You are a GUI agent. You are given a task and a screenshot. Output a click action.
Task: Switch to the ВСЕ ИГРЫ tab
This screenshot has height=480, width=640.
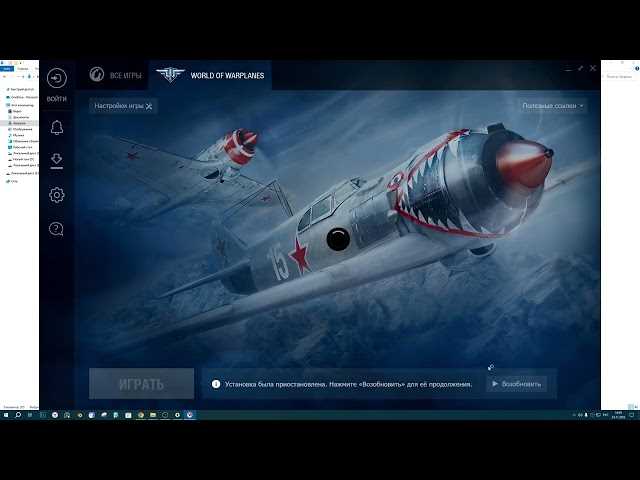116,75
